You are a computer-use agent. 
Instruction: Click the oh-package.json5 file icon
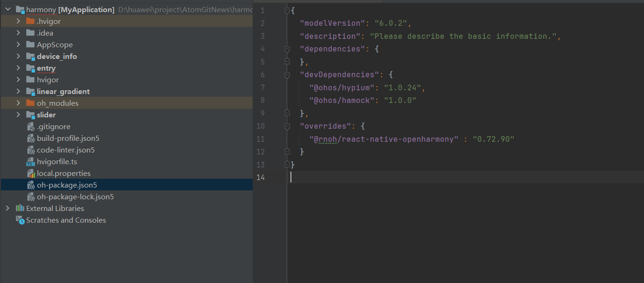[30, 185]
